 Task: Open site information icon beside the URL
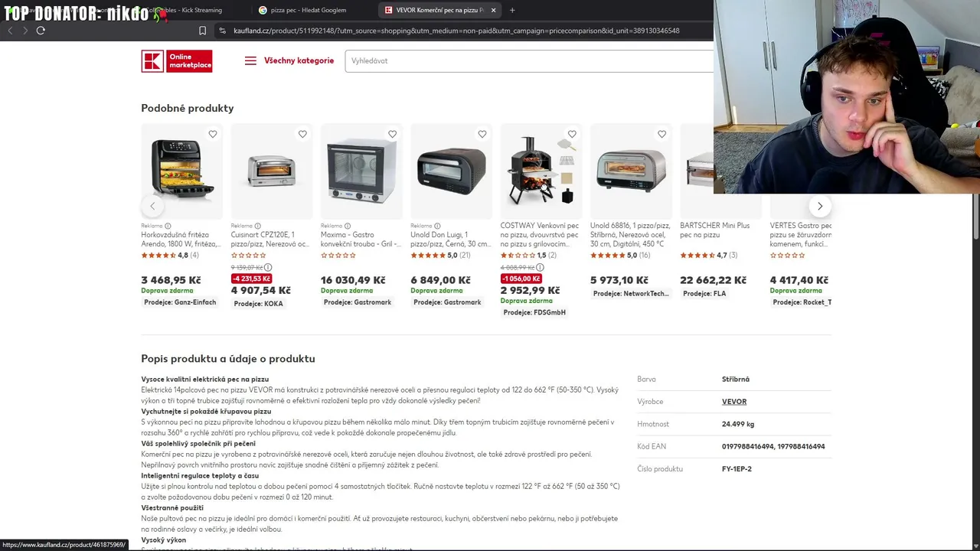(222, 31)
